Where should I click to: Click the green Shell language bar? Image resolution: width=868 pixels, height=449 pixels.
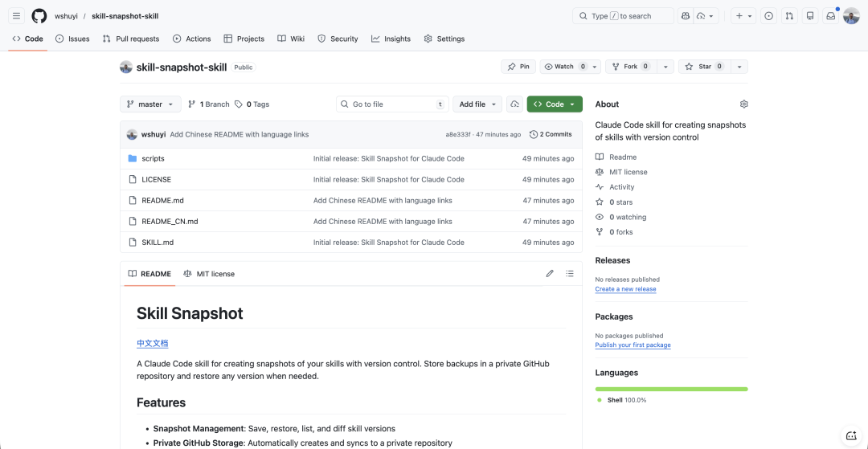[x=671, y=389]
